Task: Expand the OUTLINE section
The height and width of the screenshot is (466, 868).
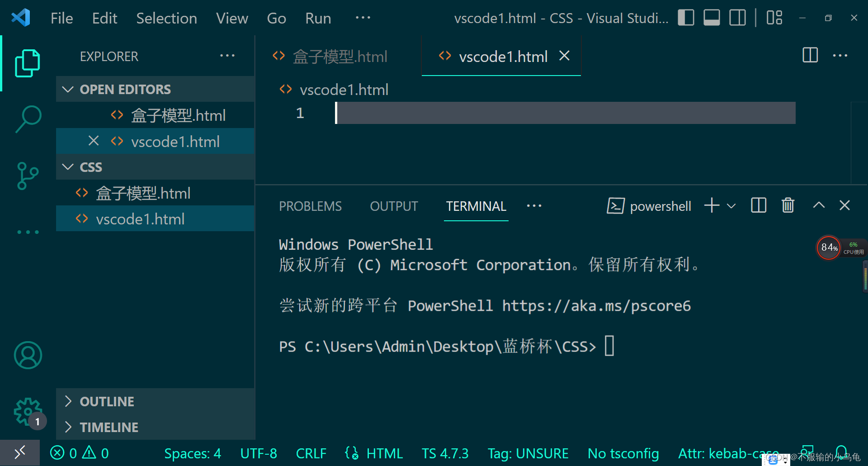Action: [x=155, y=401]
